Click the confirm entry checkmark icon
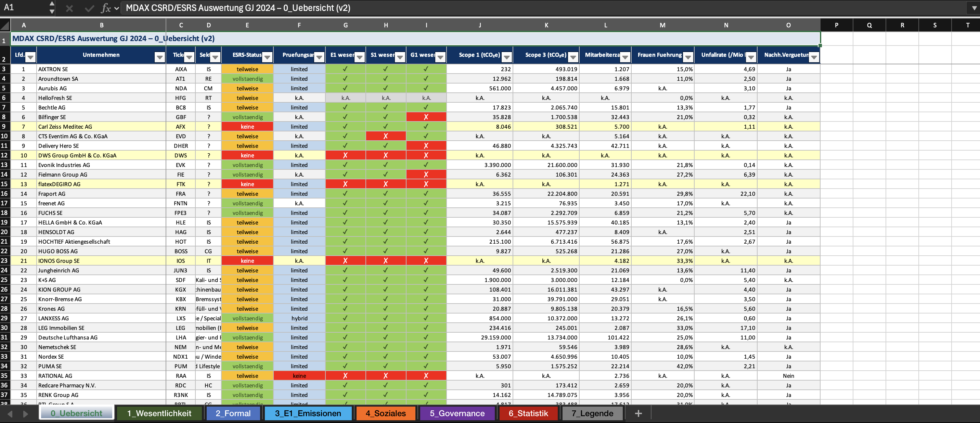This screenshot has height=423, width=980. coord(88,8)
